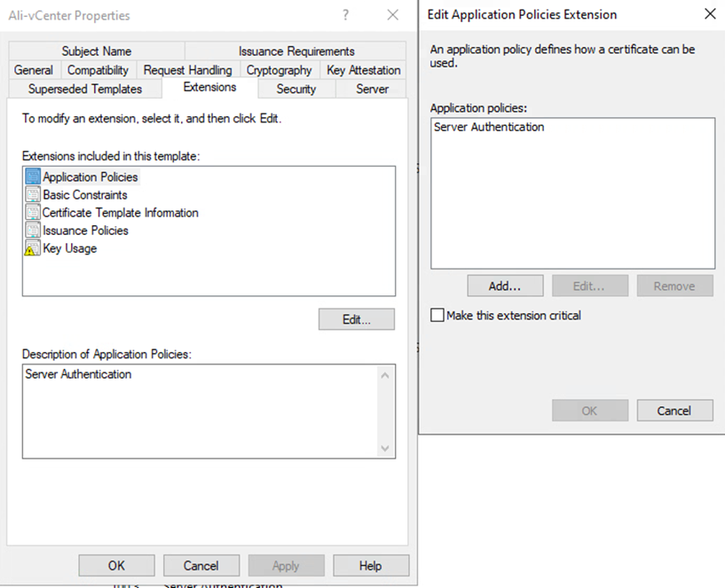This screenshot has width=725, height=588.
Task: Open the Superseded Templates tab
Action: point(84,89)
